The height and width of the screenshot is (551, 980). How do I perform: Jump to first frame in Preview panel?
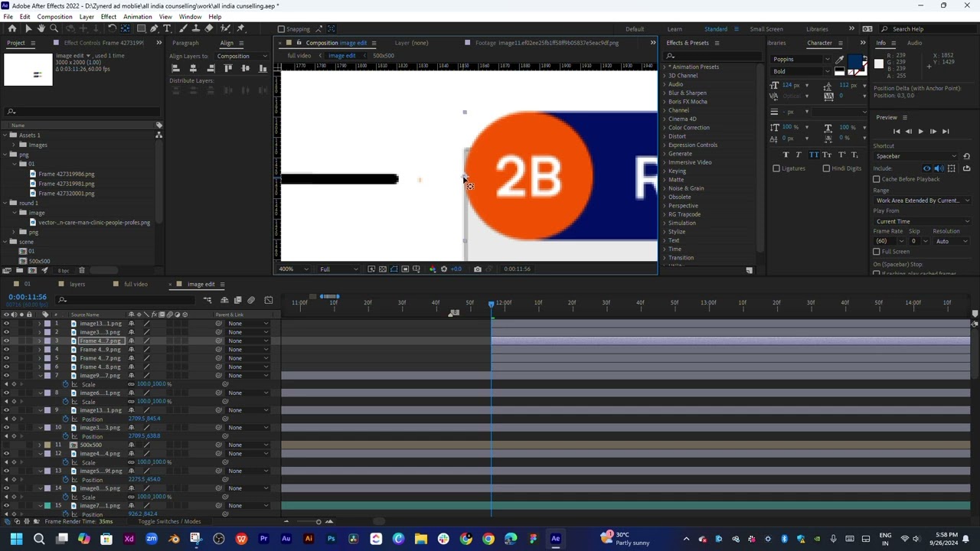pyautogui.click(x=897, y=132)
